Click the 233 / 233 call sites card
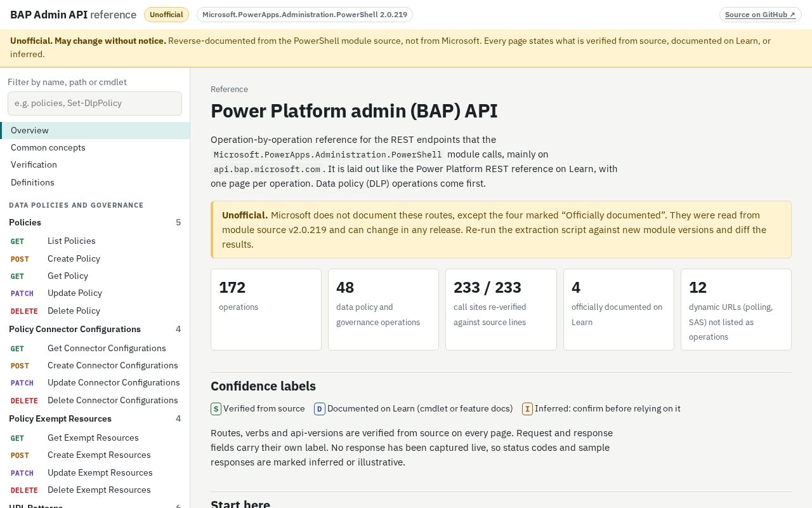The width and height of the screenshot is (812, 508). click(501, 309)
